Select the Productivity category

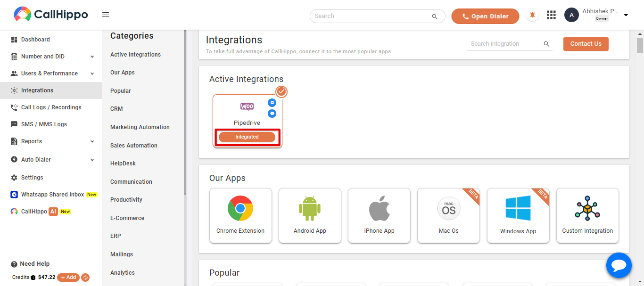point(126,200)
